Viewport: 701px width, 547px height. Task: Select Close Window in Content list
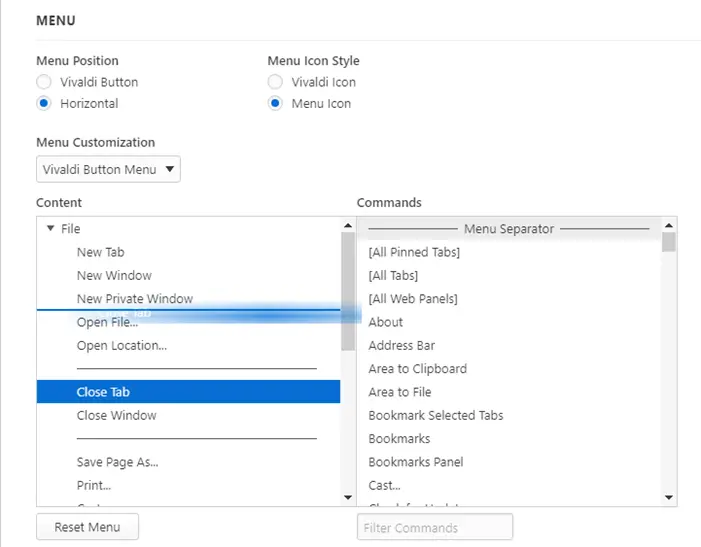pos(188,415)
